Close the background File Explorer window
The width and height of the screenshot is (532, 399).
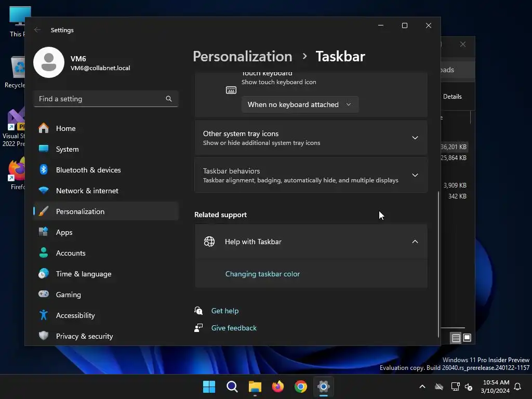click(x=463, y=44)
